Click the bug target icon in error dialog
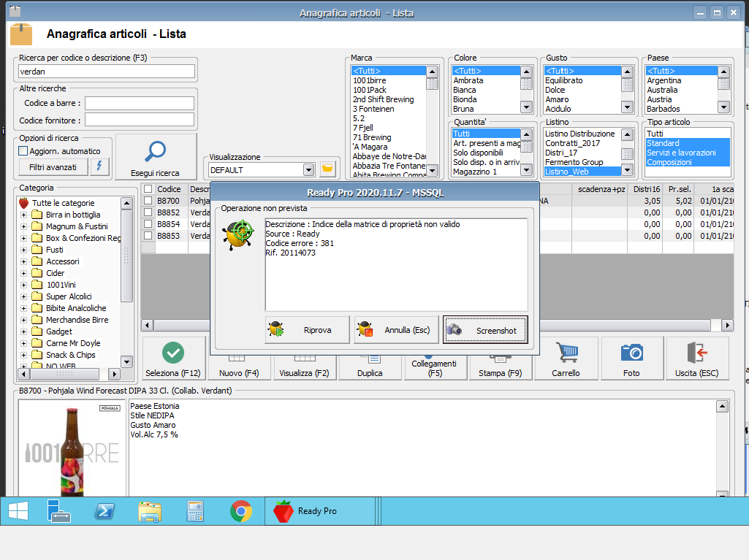Screen dimensions: 749x560 coord(238,235)
